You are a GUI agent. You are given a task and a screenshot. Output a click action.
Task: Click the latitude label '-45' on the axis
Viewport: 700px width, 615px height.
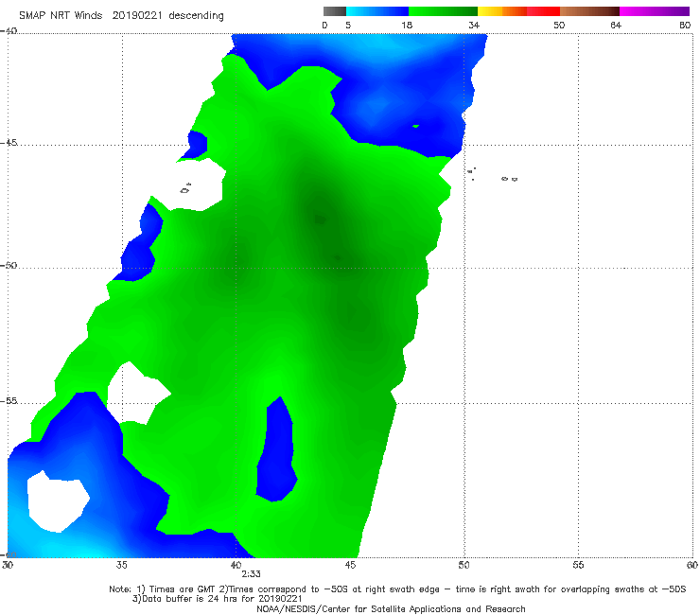coord(9,143)
